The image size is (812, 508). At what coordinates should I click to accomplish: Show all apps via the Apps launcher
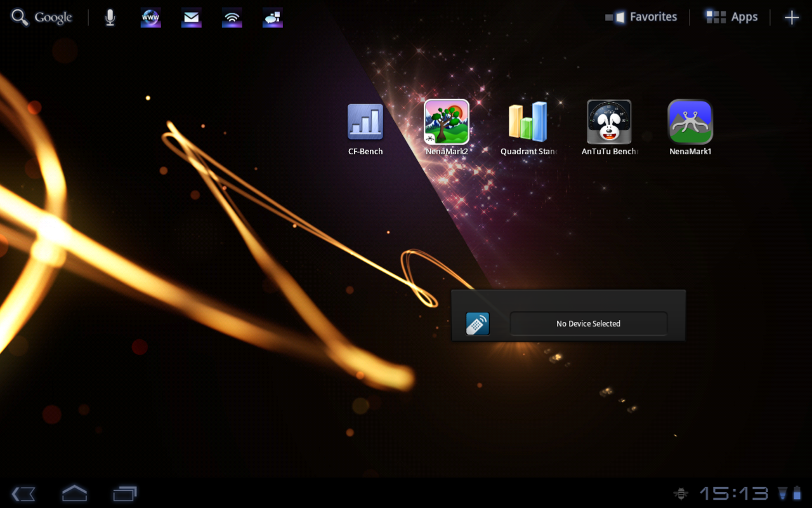[x=731, y=17]
